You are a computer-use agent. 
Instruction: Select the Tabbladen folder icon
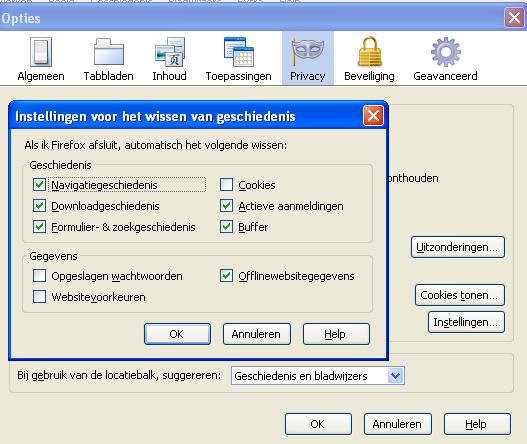tap(109, 52)
